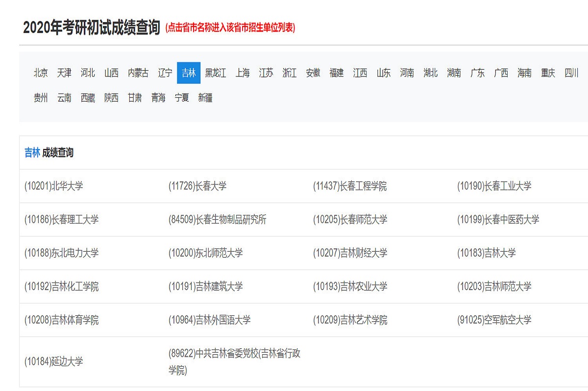Screen dimensions: 588x391
Task: Select 江西 province tab
Action: (x=360, y=73)
